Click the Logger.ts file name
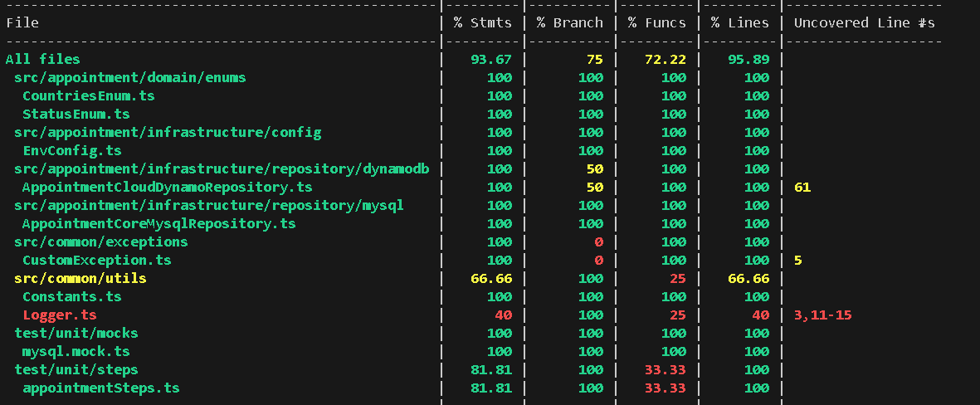 coord(60,315)
